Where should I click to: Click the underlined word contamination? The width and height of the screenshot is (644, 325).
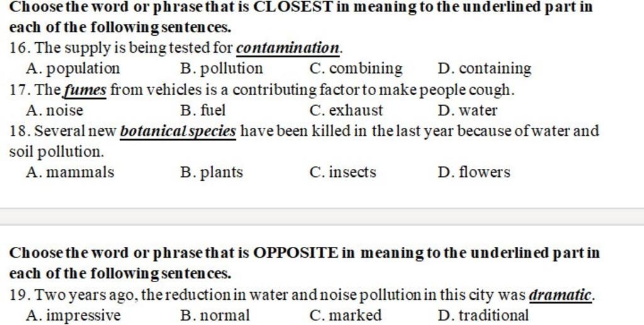click(288, 48)
